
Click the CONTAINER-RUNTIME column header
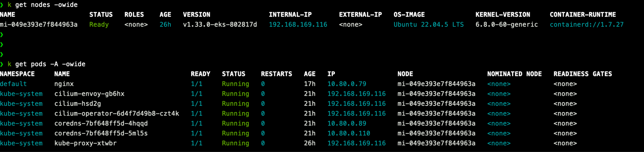click(583, 14)
